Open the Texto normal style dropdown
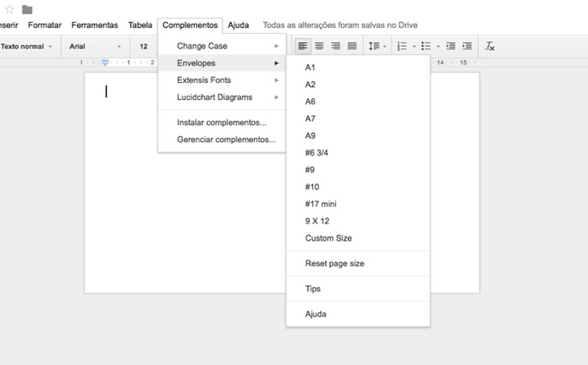Screen dimensions: 588x365 coord(26,46)
